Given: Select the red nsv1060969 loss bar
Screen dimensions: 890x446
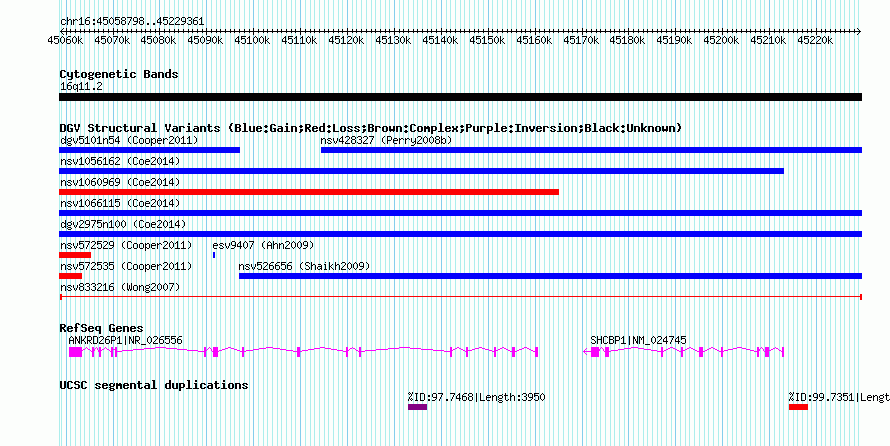Looking at the screenshot, I should (x=309, y=192).
